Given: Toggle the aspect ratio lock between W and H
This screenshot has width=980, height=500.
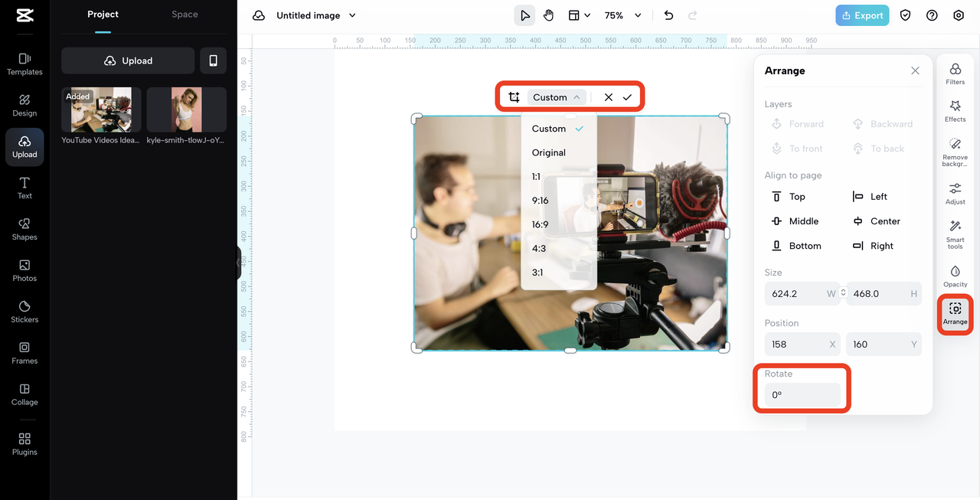Looking at the screenshot, I should pyautogui.click(x=843, y=293).
